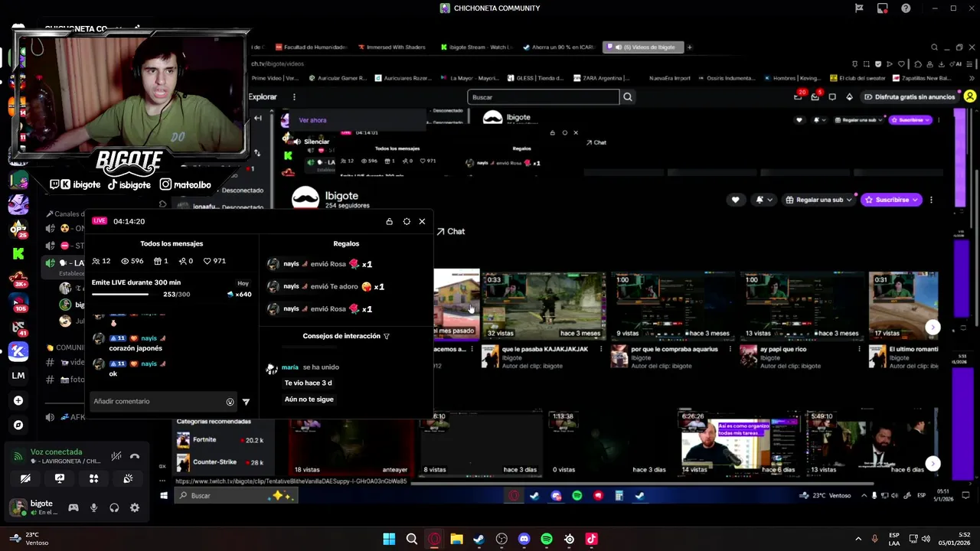Screen dimensions: 980x551
Task: Switch to 'Videos de Ibigote' browser tab
Action: [643, 47]
